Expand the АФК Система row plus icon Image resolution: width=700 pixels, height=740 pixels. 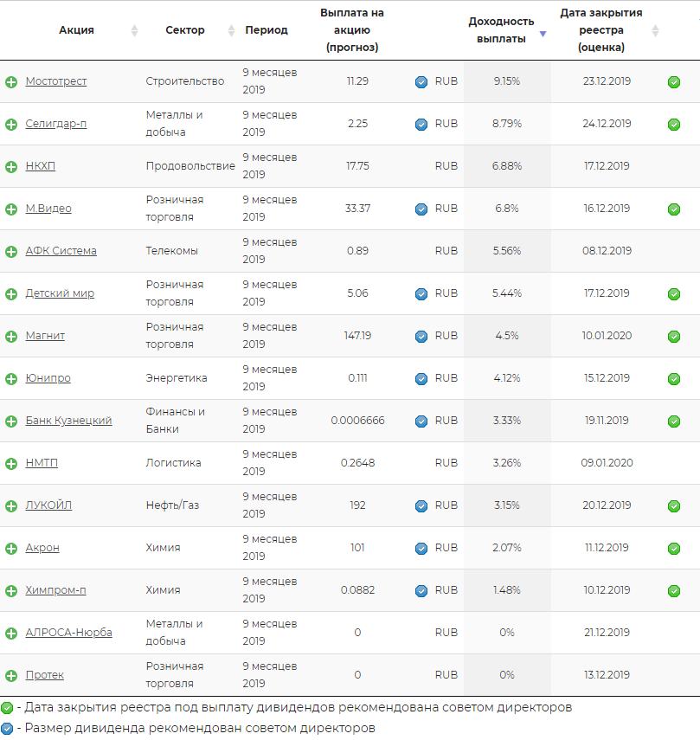pos(11,252)
